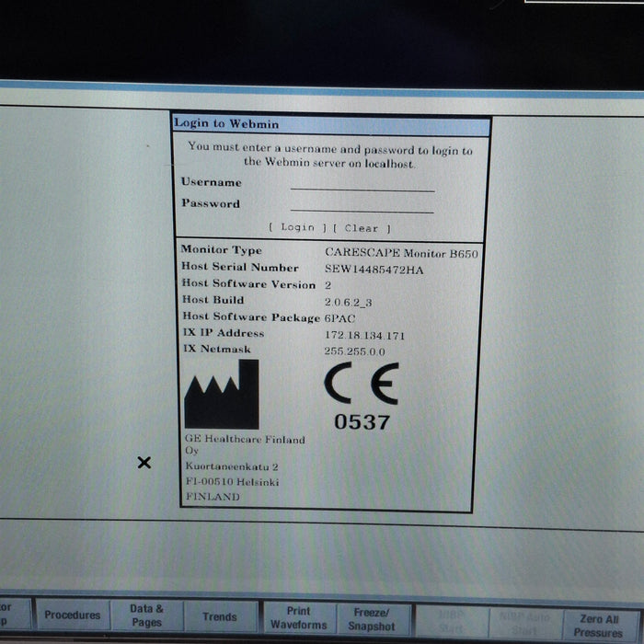Open the Procedures menu
The height and width of the screenshot is (644, 644).
pyautogui.click(x=73, y=615)
